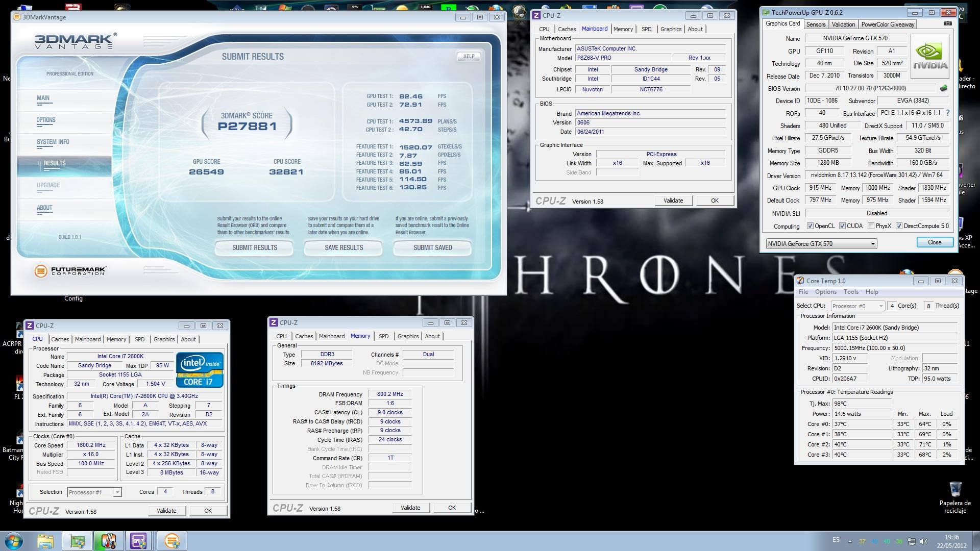Open the Tools menu in Core Temp
The height and width of the screenshot is (551, 980).
point(851,292)
